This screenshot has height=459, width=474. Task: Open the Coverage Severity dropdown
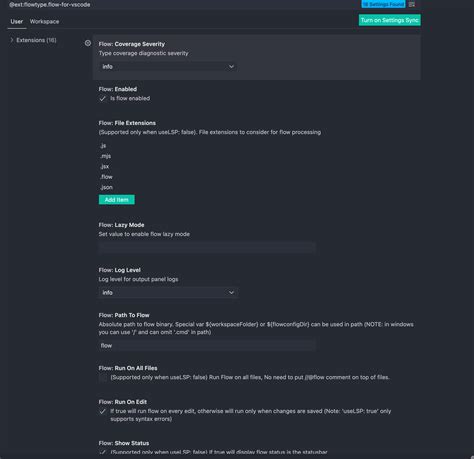tap(168, 67)
